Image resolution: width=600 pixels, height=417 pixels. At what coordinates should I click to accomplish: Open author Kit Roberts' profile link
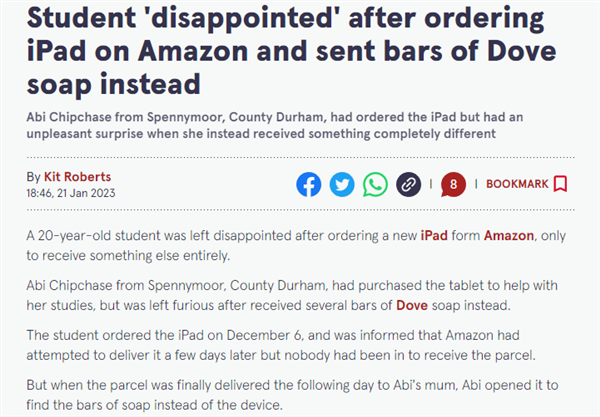(x=77, y=177)
